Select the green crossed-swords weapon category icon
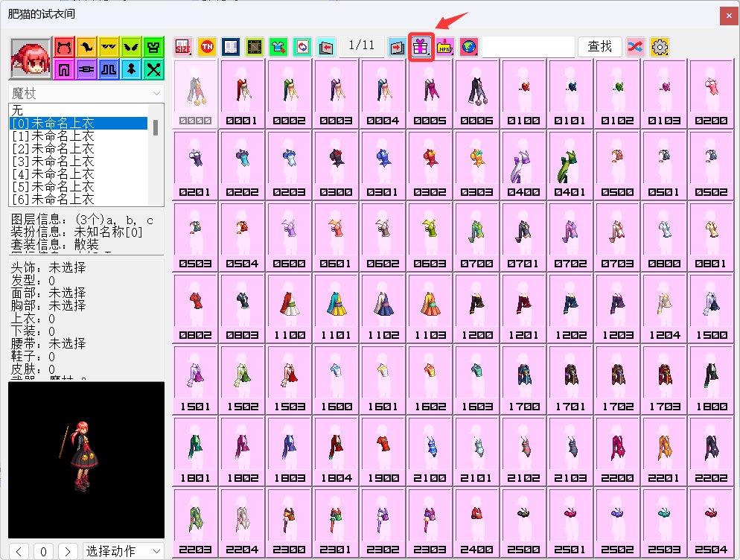 pyautogui.click(x=153, y=69)
